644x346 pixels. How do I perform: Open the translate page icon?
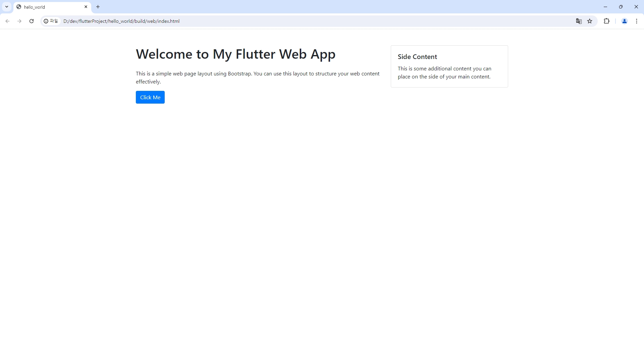click(579, 21)
